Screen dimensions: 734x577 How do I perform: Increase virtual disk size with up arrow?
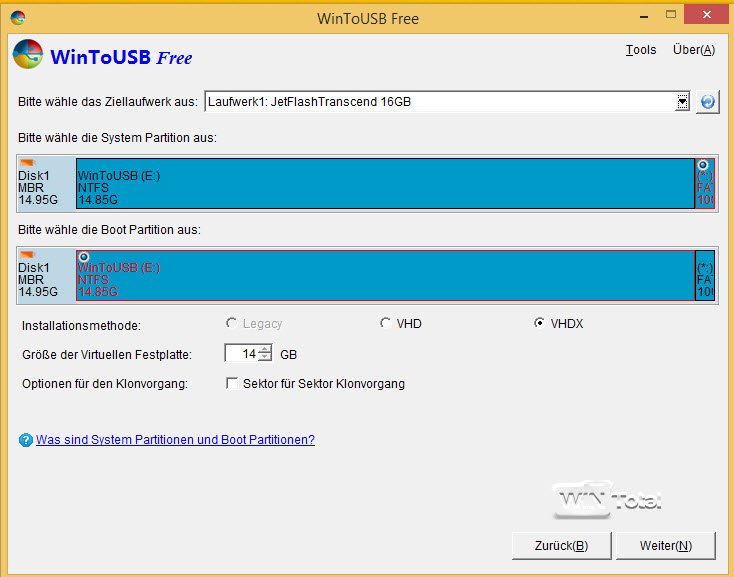265,349
